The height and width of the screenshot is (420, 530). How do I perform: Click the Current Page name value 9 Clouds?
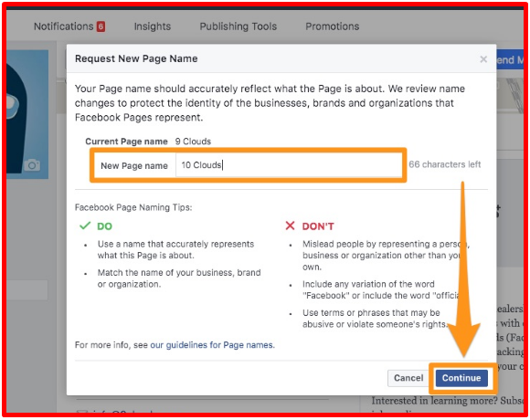[x=193, y=142]
